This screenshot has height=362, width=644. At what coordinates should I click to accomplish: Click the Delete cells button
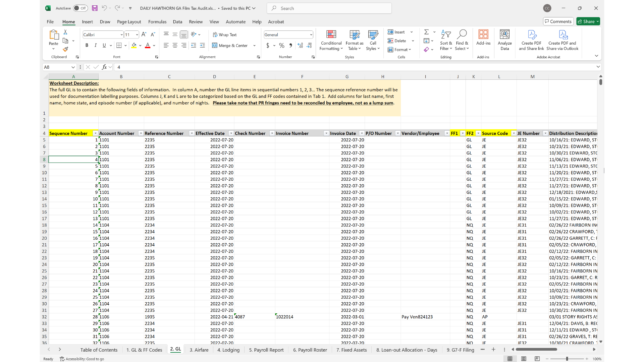click(x=397, y=41)
